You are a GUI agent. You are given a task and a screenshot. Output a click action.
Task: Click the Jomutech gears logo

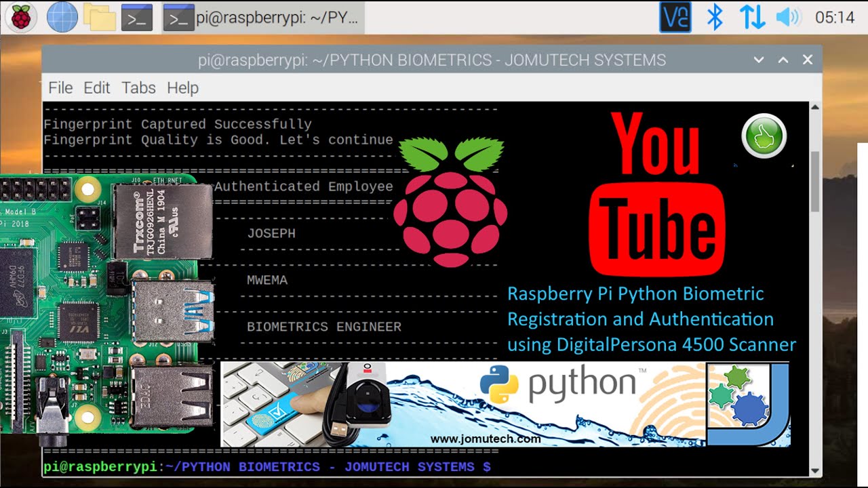tap(749, 404)
